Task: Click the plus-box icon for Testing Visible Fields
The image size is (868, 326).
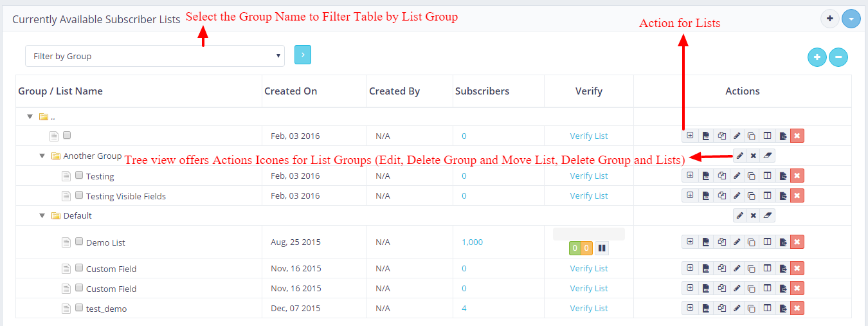Action: 690,195
